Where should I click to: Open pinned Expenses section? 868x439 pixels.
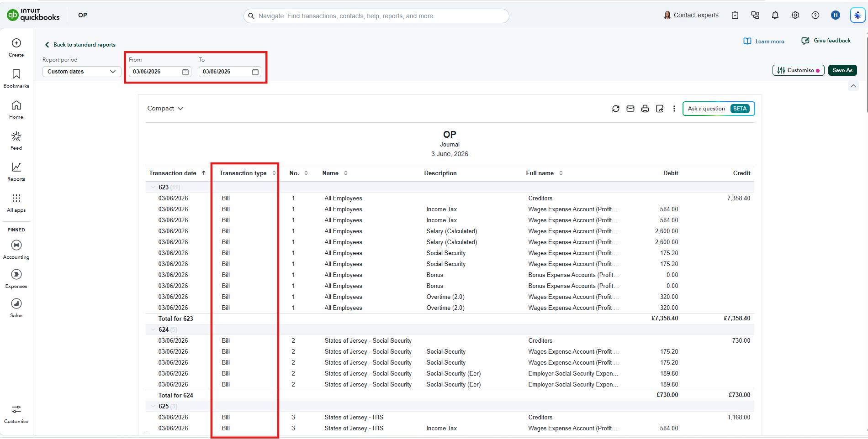(16, 279)
